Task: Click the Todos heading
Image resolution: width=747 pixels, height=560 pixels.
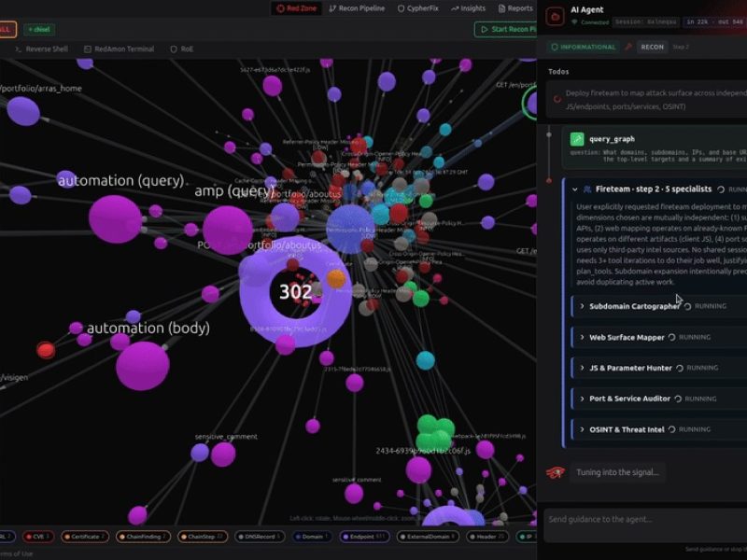Action: 558,72
